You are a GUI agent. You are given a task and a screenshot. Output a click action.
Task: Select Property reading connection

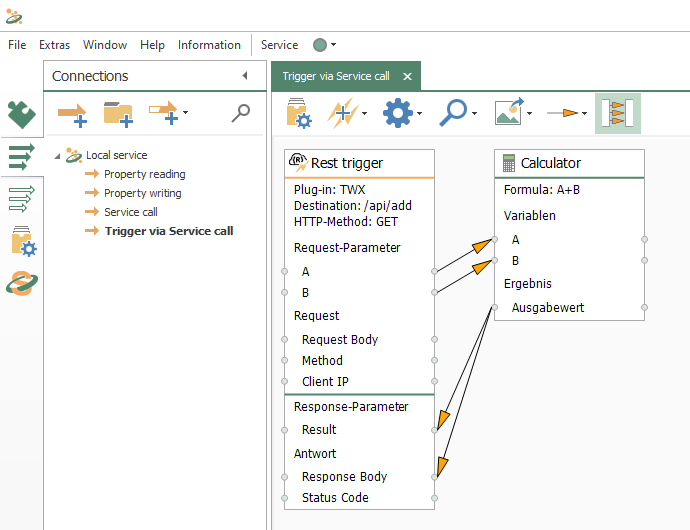point(144,174)
